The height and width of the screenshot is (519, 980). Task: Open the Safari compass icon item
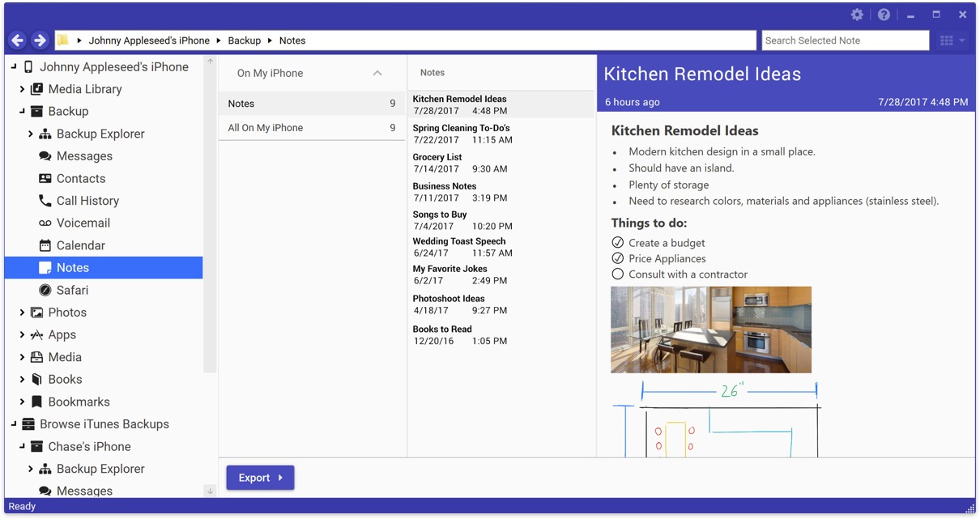coord(45,290)
